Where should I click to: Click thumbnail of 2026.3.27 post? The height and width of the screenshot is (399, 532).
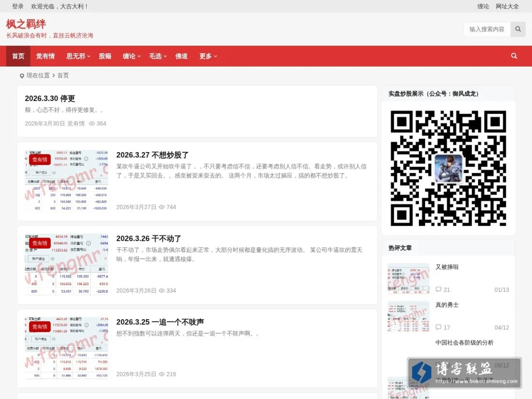click(x=66, y=181)
